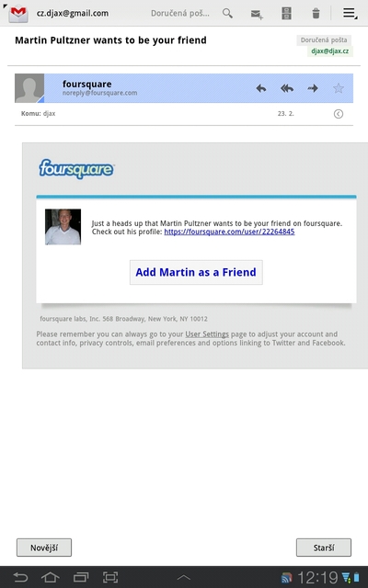Reply all to this email
The image size is (368, 588).
287,88
